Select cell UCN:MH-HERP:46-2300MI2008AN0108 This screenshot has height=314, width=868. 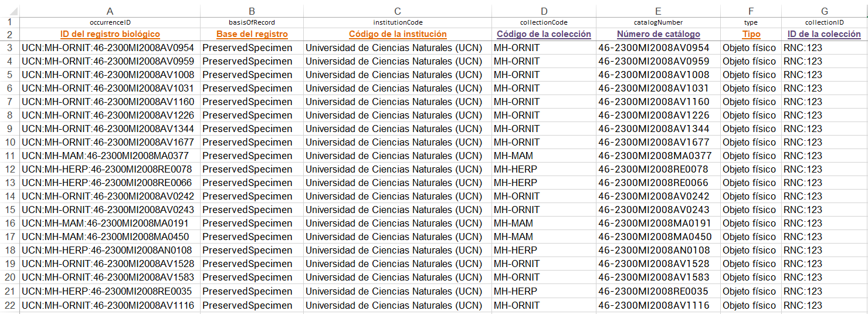[110, 250]
